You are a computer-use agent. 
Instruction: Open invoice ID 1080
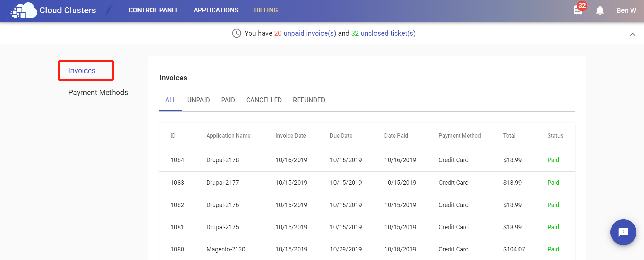coord(177,249)
